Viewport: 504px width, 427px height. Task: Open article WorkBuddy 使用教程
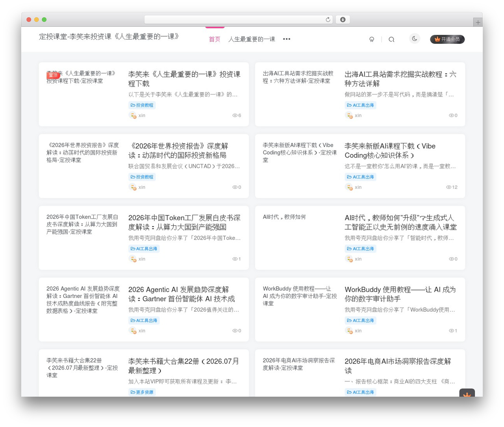pos(400,294)
